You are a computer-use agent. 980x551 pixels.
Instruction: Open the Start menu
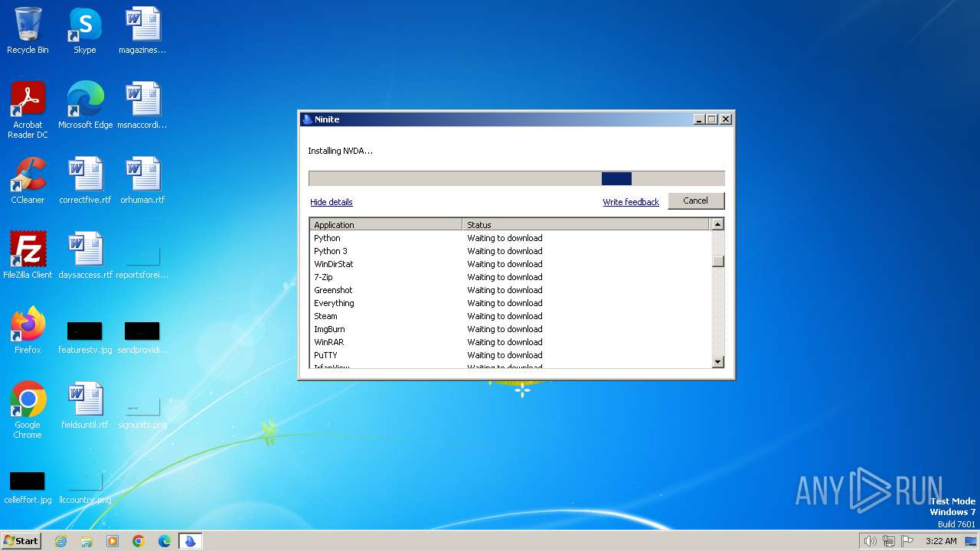coord(21,541)
